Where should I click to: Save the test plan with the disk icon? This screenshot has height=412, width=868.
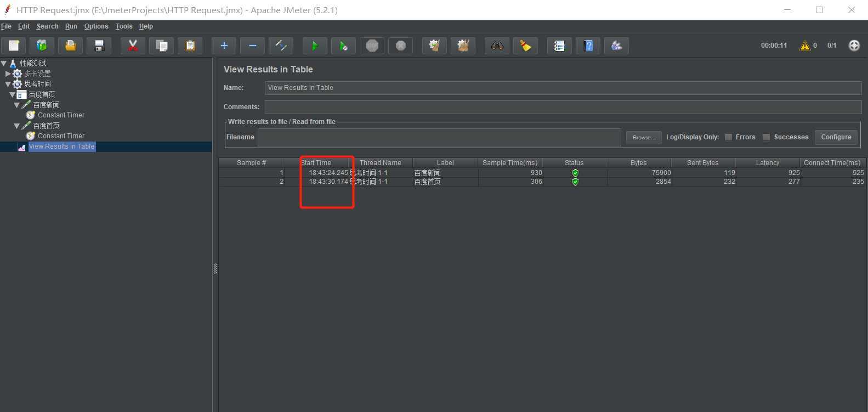(99, 46)
